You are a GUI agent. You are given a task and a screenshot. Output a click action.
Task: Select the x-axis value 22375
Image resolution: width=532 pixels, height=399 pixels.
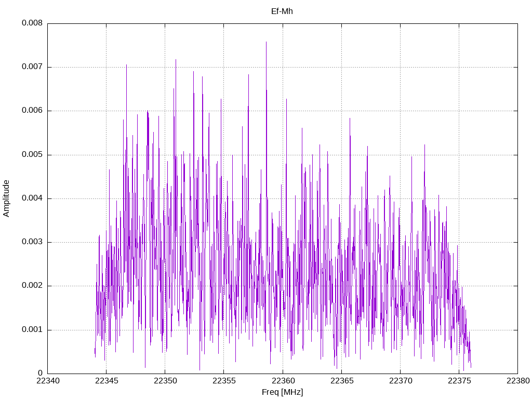click(459, 381)
